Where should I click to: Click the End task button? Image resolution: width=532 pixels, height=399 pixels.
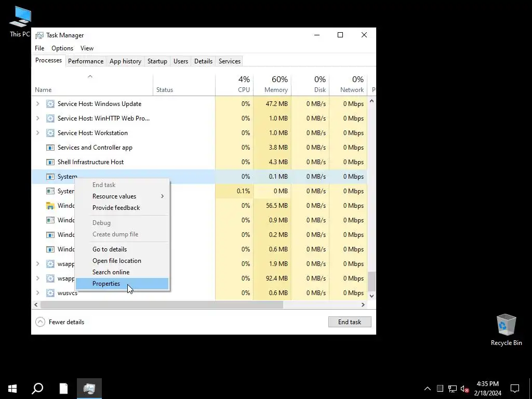pyautogui.click(x=350, y=322)
